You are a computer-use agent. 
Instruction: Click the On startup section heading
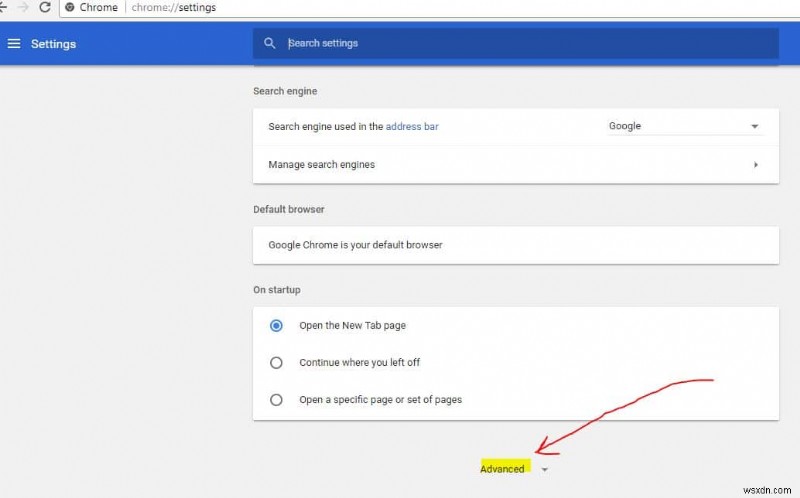click(x=277, y=290)
